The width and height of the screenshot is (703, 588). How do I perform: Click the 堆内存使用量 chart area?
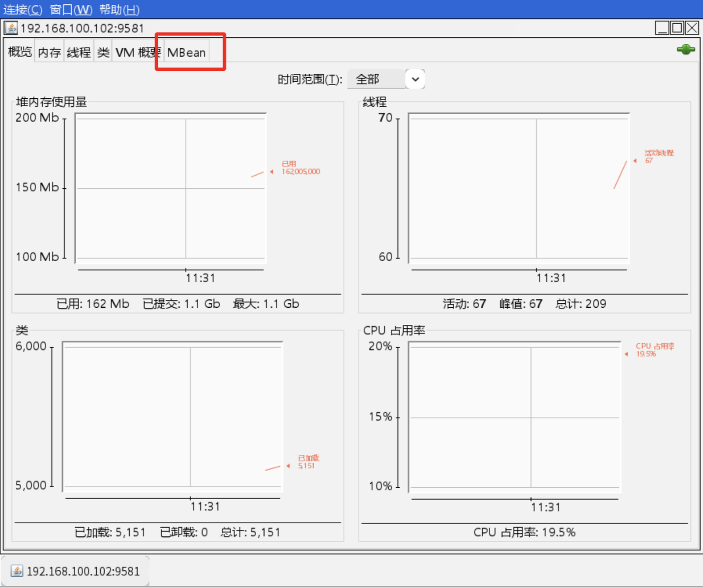coord(171,188)
